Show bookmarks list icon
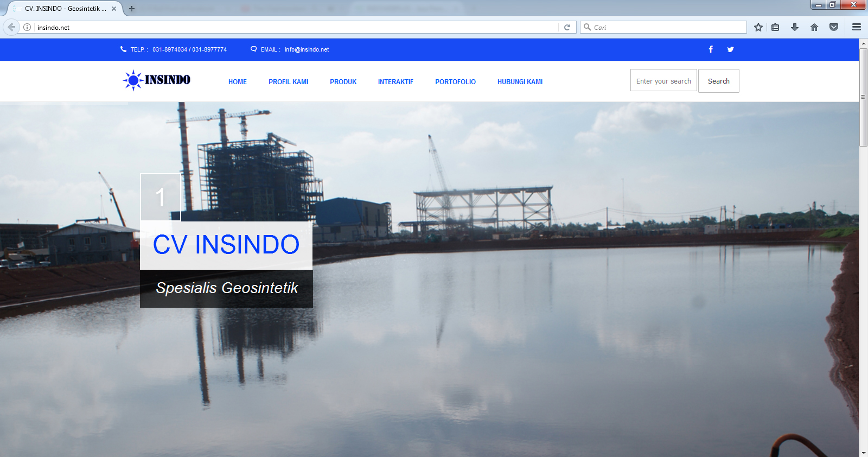 pyautogui.click(x=775, y=27)
